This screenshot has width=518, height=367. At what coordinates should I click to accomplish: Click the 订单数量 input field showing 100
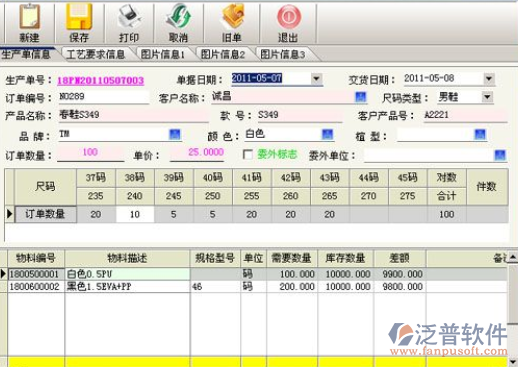pyautogui.click(x=90, y=153)
